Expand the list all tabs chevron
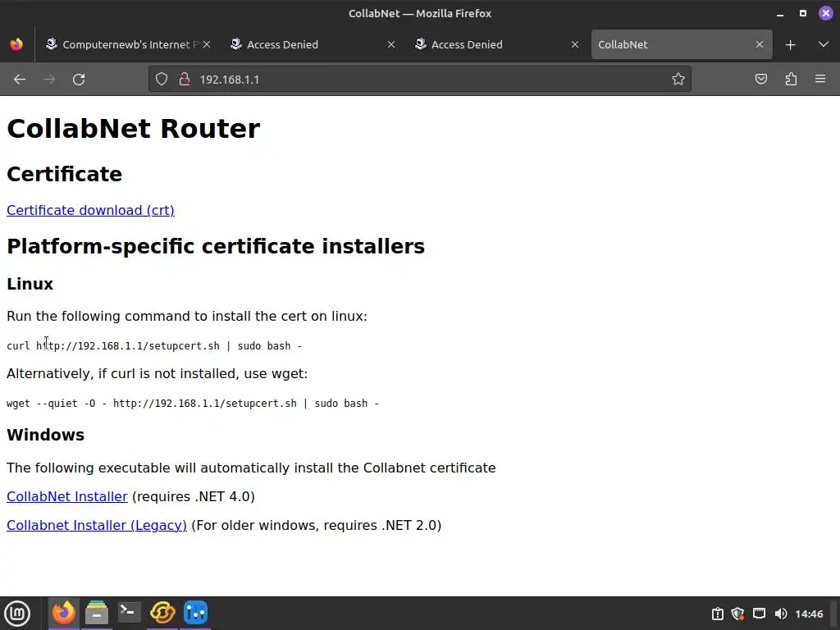 point(824,44)
